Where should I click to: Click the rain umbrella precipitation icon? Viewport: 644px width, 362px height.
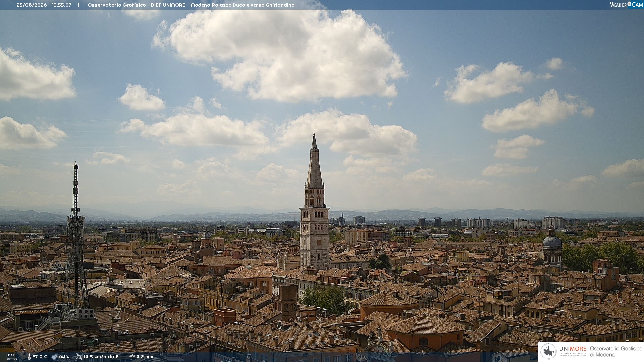click(x=132, y=357)
